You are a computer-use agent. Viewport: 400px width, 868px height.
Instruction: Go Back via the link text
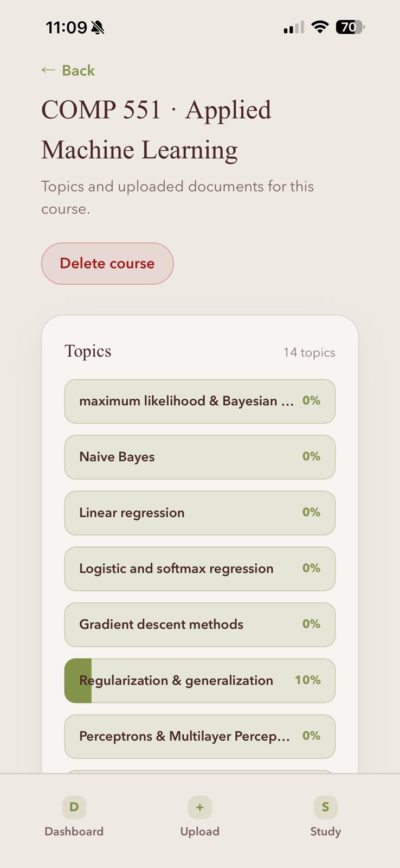(79, 71)
